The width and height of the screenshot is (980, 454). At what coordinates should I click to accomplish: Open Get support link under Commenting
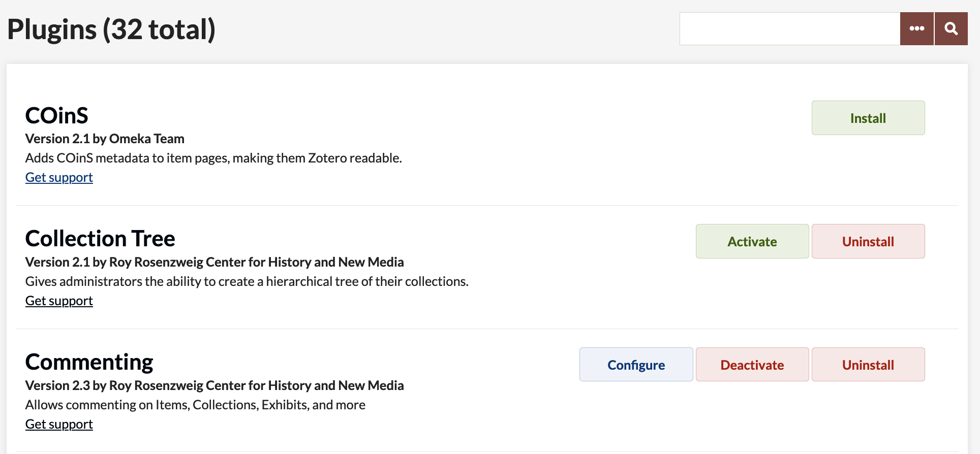[59, 424]
